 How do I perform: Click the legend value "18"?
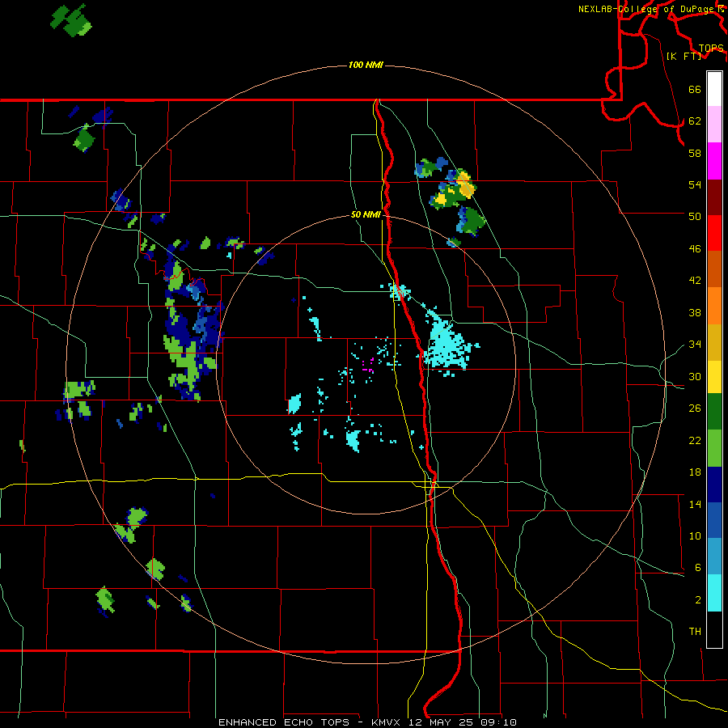pyautogui.click(x=695, y=472)
